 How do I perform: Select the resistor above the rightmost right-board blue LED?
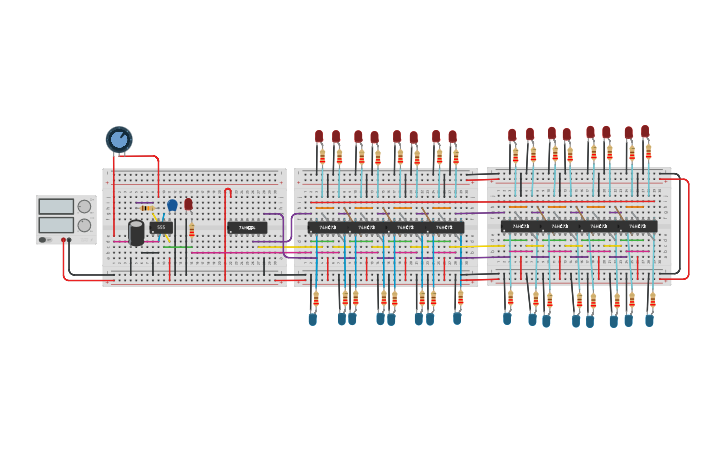click(652, 300)
